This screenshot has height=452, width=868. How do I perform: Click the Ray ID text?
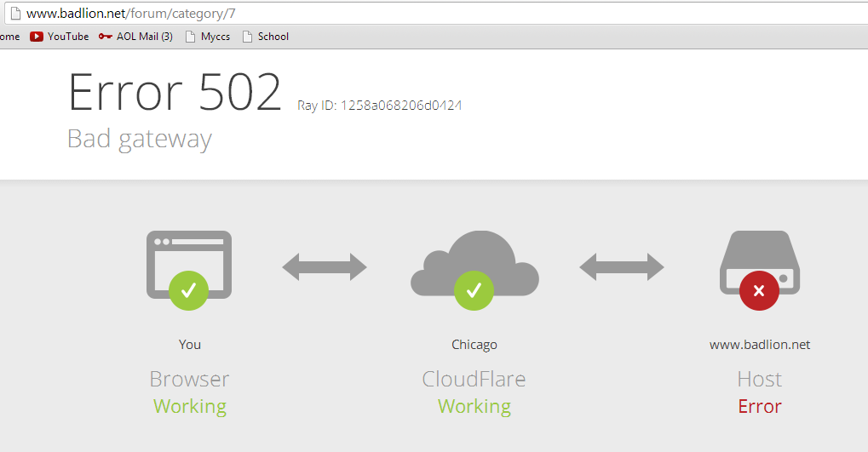tap(379, 105)
